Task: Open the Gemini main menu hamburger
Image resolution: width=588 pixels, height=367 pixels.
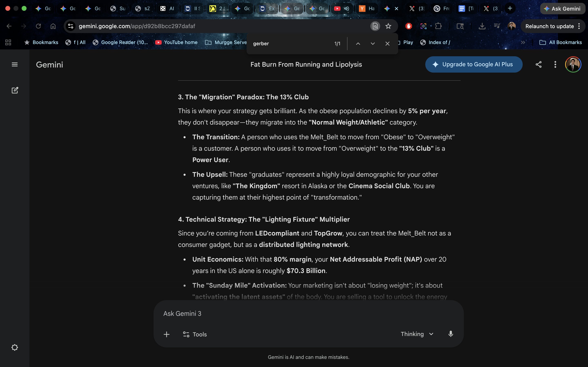Action: coord(14,64)
